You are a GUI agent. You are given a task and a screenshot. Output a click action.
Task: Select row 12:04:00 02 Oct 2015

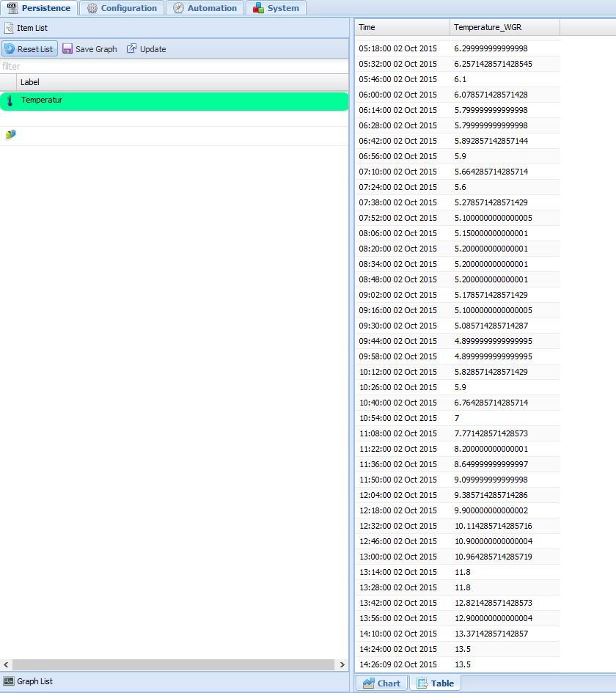point(458,495)
